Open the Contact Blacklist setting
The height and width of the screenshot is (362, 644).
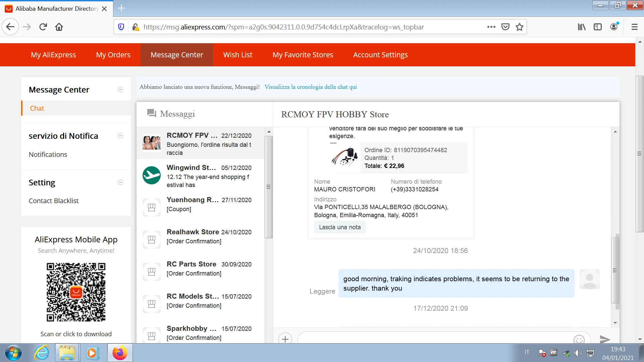(54, 200)
